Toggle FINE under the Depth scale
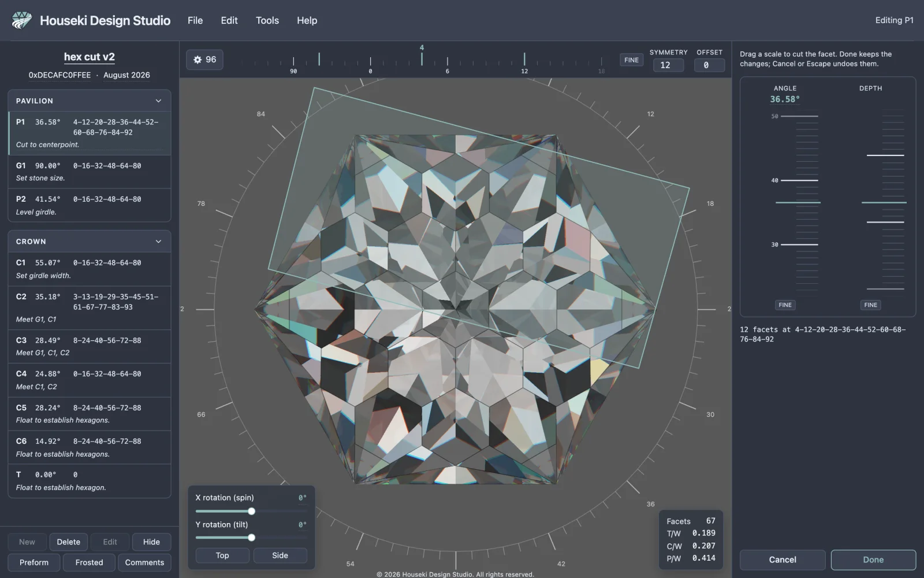Screen dimensions: 924x578 pos(871,305)
